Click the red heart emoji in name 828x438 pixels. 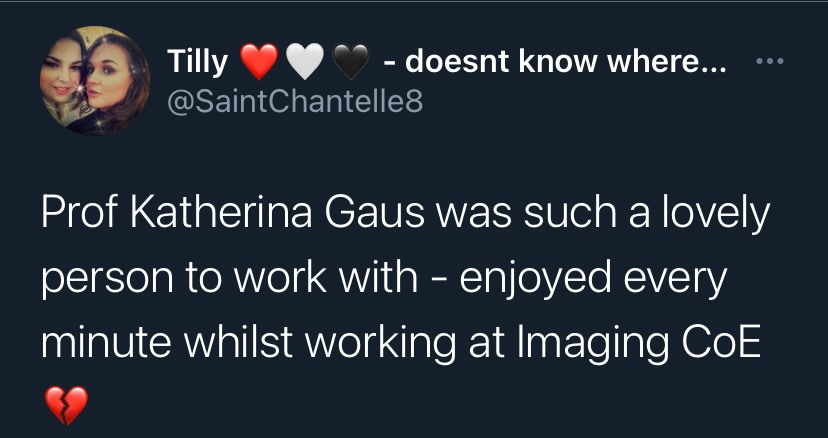pos(259,64)
